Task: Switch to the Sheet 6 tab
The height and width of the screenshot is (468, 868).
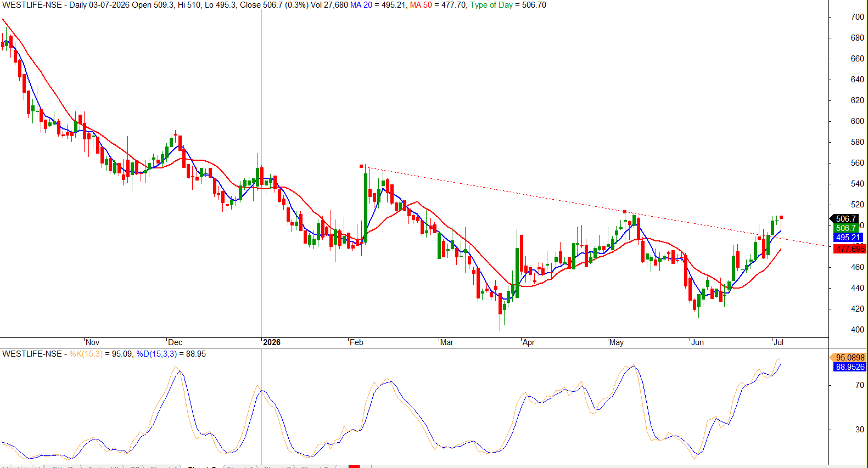Action: [x=240, y=466]
